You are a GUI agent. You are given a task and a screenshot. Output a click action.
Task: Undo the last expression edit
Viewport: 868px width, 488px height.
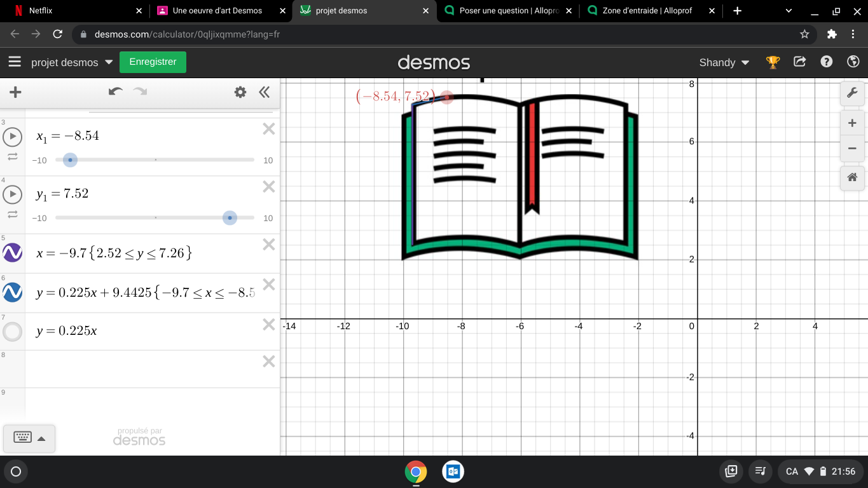(115, 92)
